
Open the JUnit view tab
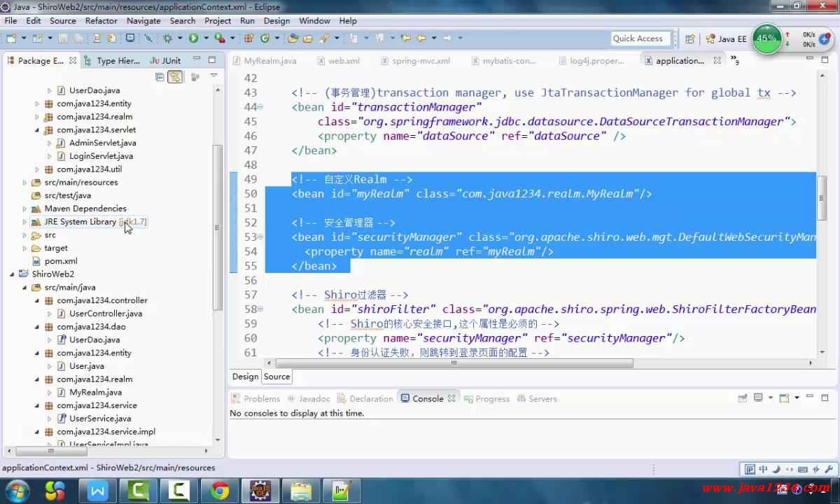166,61
